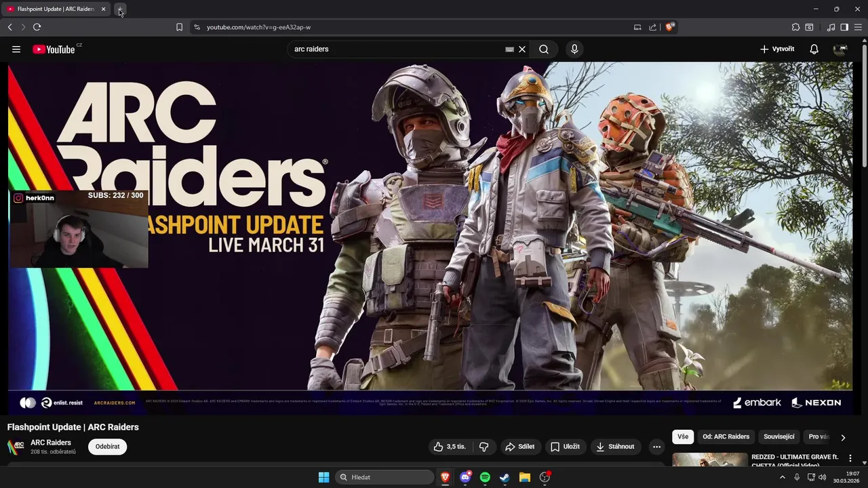Open YouTube notifications bell
Screen dimensions: 868x488
click(x=814, y=49)
